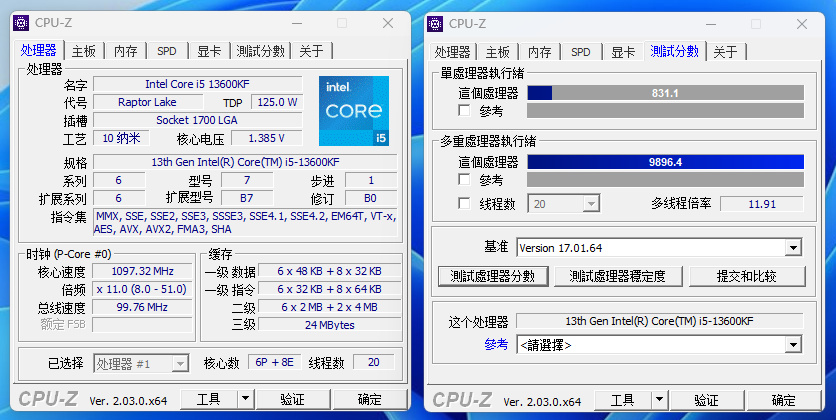Viewport: 836px width, 420px height.
Task: Open the 參考 <請選擇> processor dropdown
Action: click(x=659, y=345)
